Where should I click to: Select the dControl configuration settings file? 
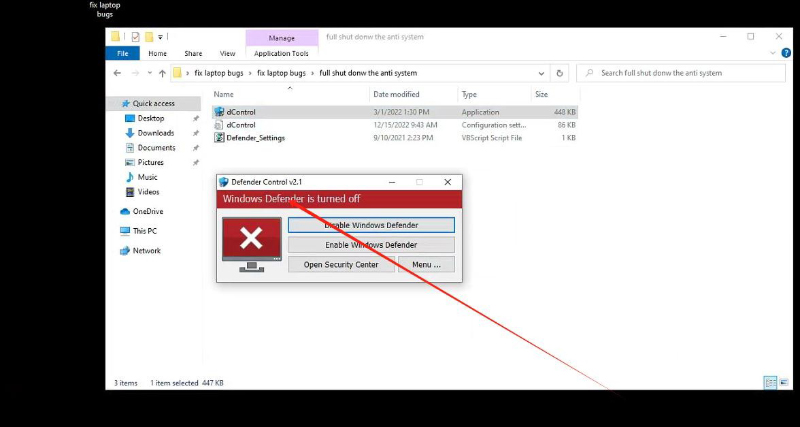point(241,125)
